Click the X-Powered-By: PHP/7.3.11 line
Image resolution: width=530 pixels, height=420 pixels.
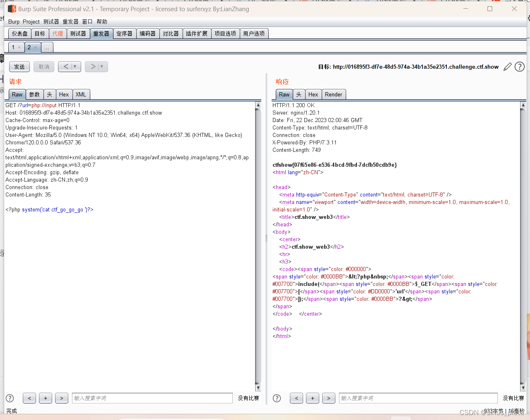(305, 142)
